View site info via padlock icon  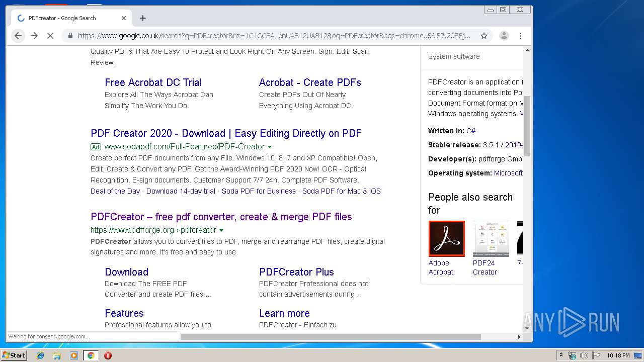pyautogui.click(x=70, y=36)
